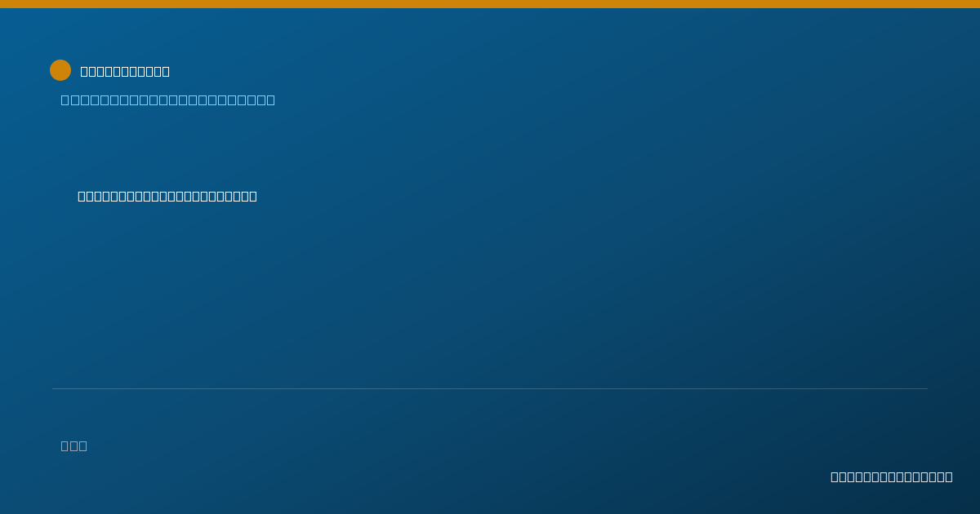Click last character of white body text line

(x=253, y=196)
